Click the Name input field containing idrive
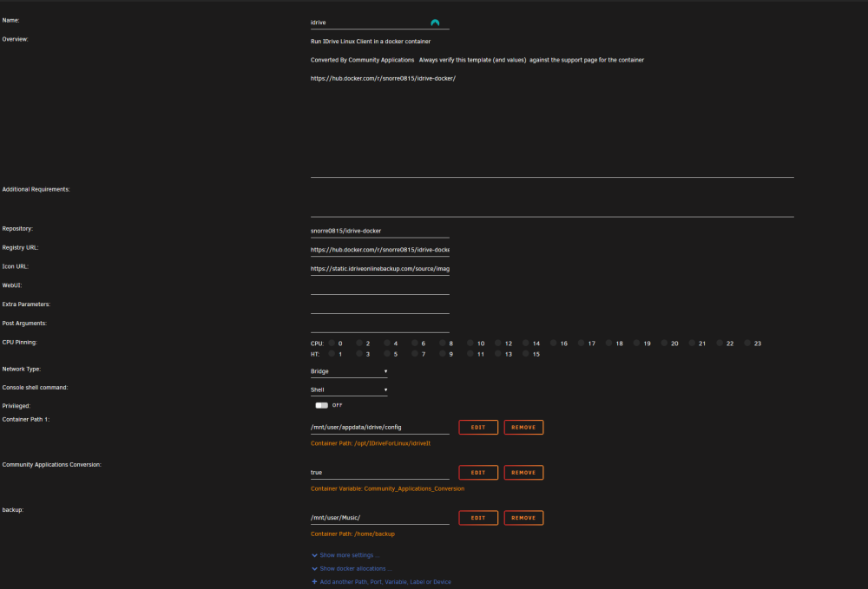 pyautogui.click(x=380, y=23)
